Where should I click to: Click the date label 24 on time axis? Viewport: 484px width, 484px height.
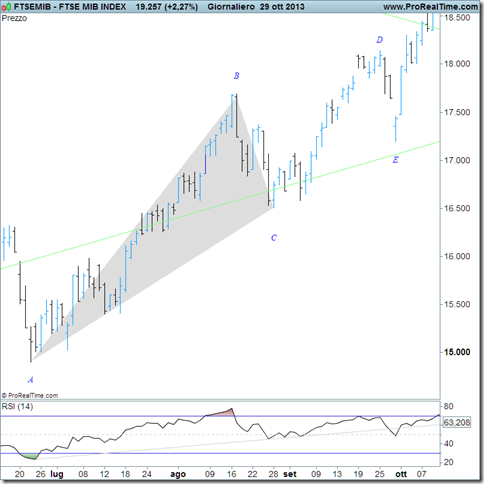(x=147, y=474)
